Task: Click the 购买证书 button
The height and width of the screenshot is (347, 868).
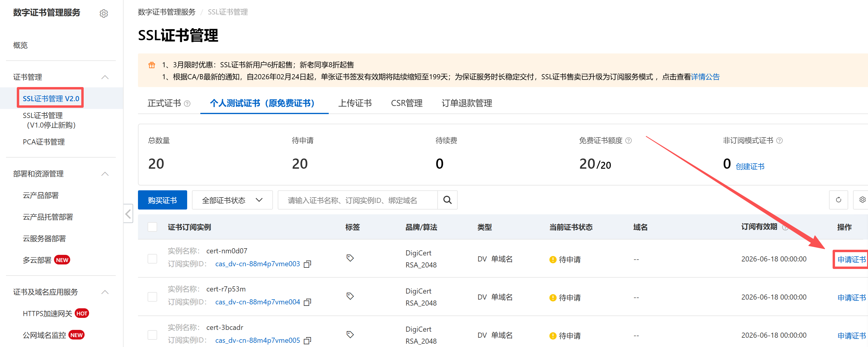Action: [163, 200]
